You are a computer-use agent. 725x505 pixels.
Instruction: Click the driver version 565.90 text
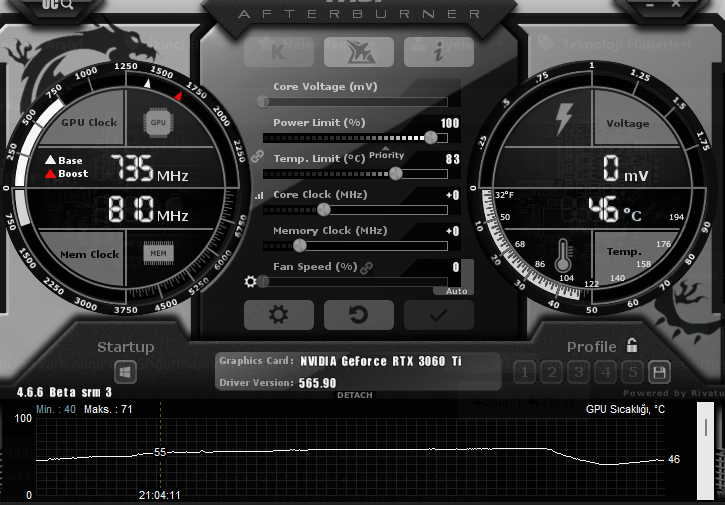tap(317, 383)
